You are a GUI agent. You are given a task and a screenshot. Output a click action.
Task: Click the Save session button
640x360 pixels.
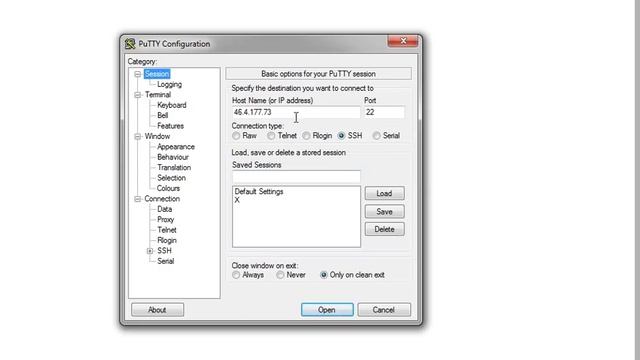point(384,211)
